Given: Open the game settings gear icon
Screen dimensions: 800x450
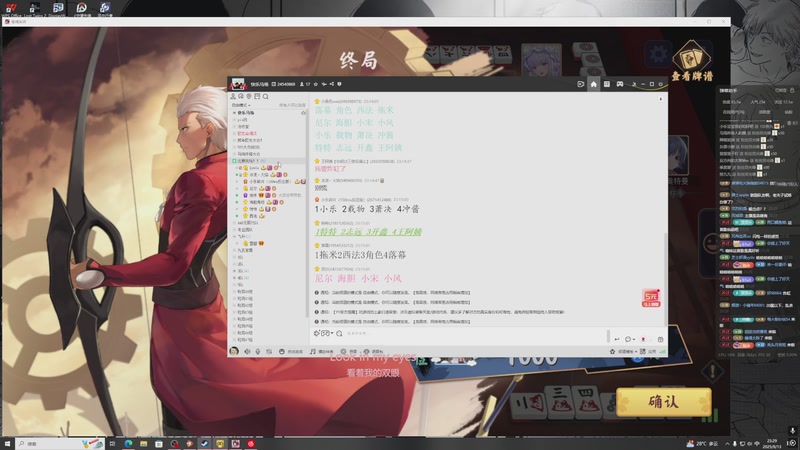Looking at the screenshot, I should [658, 53].
